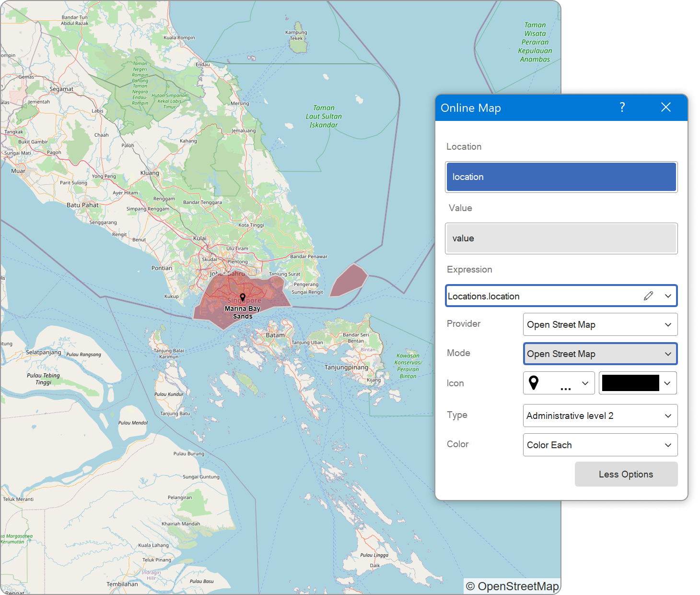This screenshot has height=595, width=700.
Task: Click the black color swatch next to the icon picker
Action: pos(630,383)
